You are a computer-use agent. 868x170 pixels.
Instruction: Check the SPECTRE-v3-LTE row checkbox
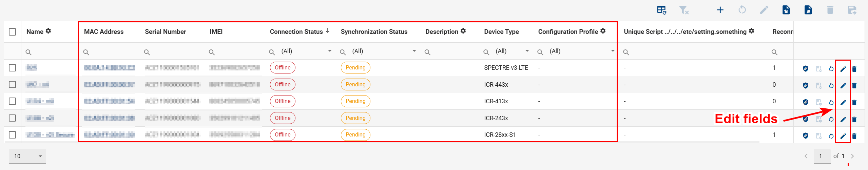point(13,68)
